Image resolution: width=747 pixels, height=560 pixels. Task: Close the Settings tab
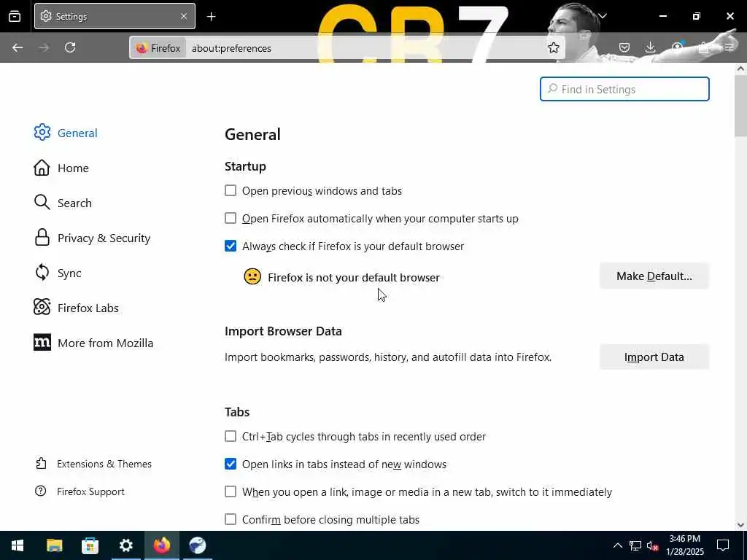(183, 16)
